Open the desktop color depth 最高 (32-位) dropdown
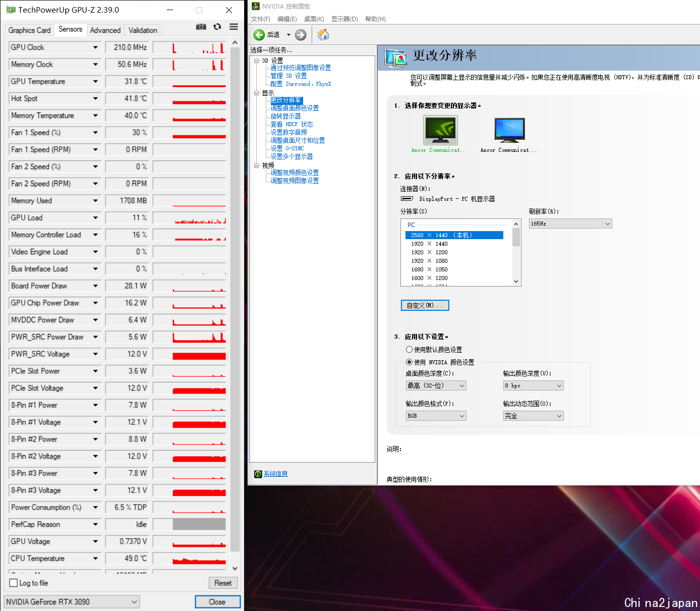Image resolution: width=700 pixels, height=611 pixels. (436, 385)
